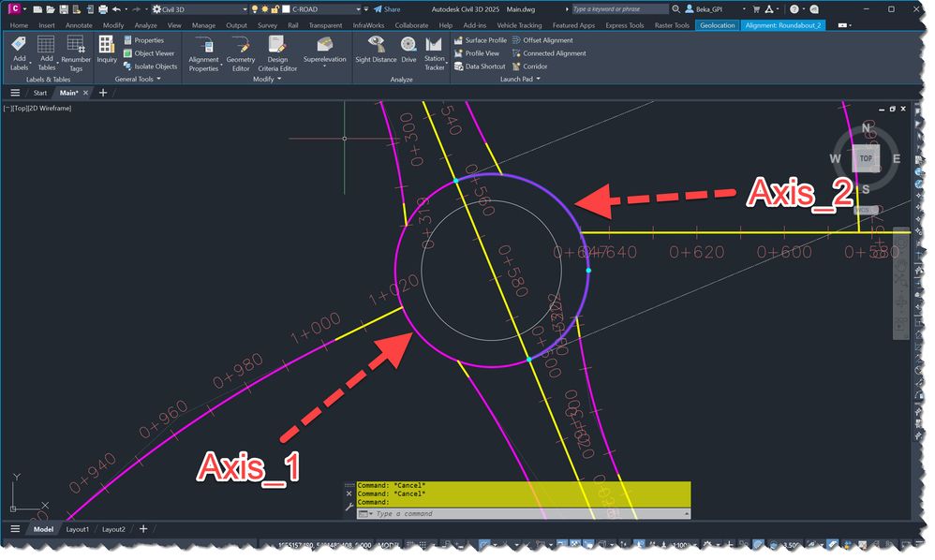Image resolution: width=935 pixels, height=560 pixels.
Task: Click the Save icon in the quick access toolbar
Action: (64, 9)
